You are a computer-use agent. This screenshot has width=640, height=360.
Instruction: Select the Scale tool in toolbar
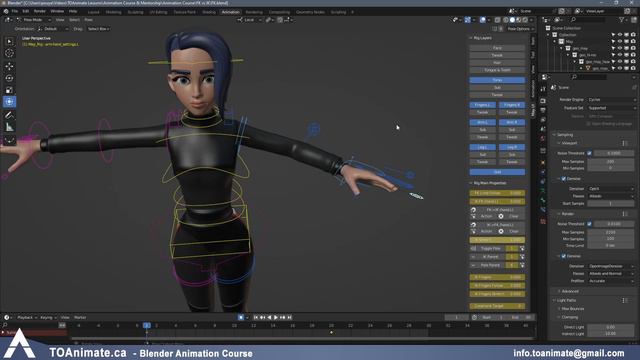pyautogui.click(x=9, y=90)
